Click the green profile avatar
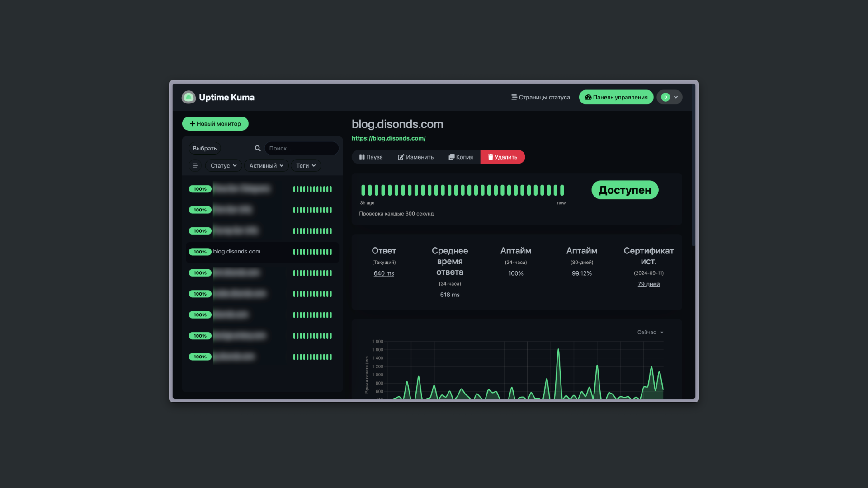This screenshot has height=488, width=868. tap(665, 97)
